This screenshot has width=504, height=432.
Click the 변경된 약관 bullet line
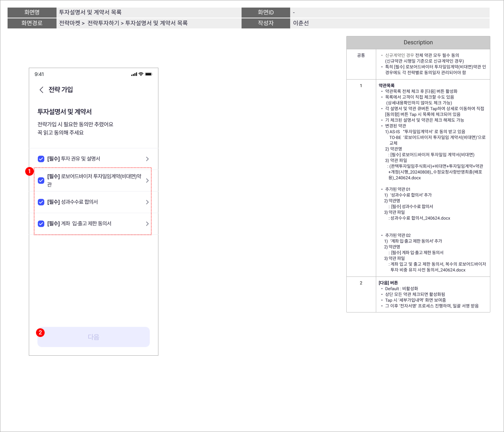coord(396,126)
